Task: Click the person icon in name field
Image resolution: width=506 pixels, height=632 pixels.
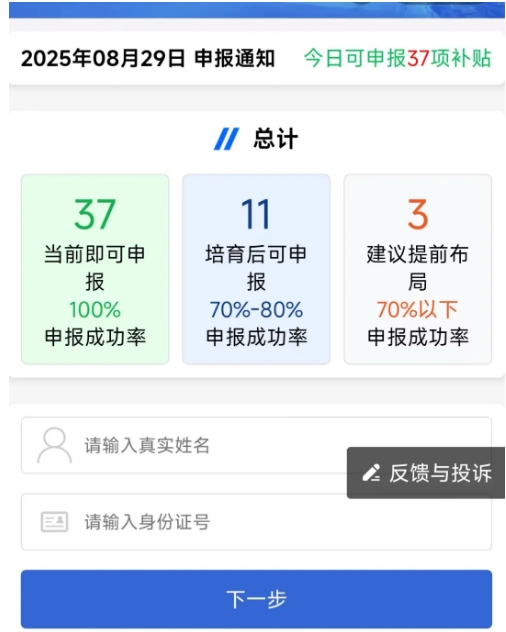Action: pos(54,445)
